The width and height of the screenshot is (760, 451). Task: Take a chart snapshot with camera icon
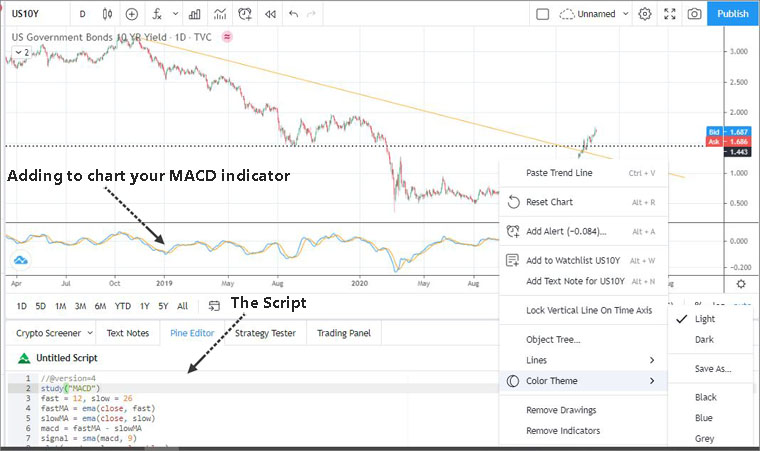click(x=694, y=14)
